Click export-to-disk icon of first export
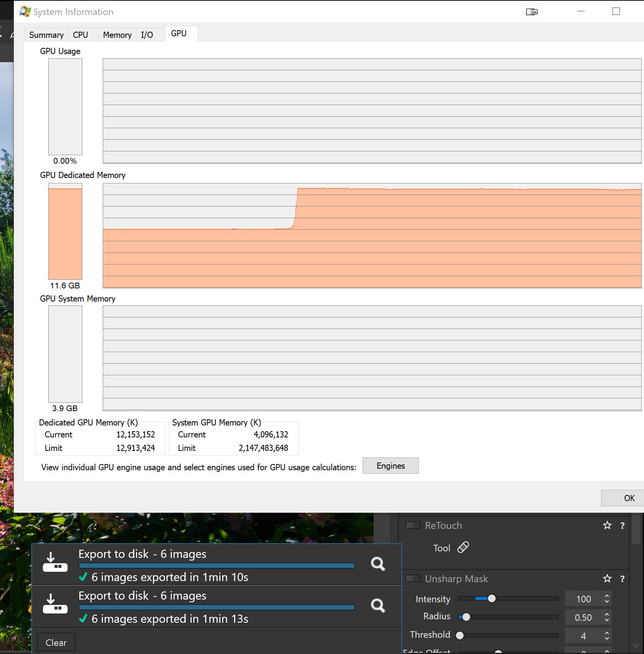 (55, 562)
